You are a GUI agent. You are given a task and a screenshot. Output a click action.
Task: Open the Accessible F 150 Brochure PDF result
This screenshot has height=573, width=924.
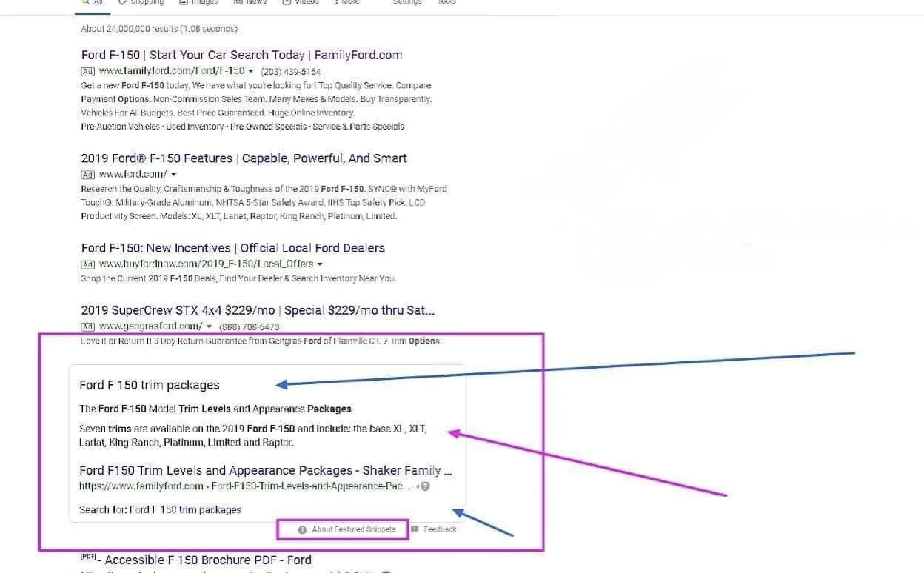tap(208, 560)
